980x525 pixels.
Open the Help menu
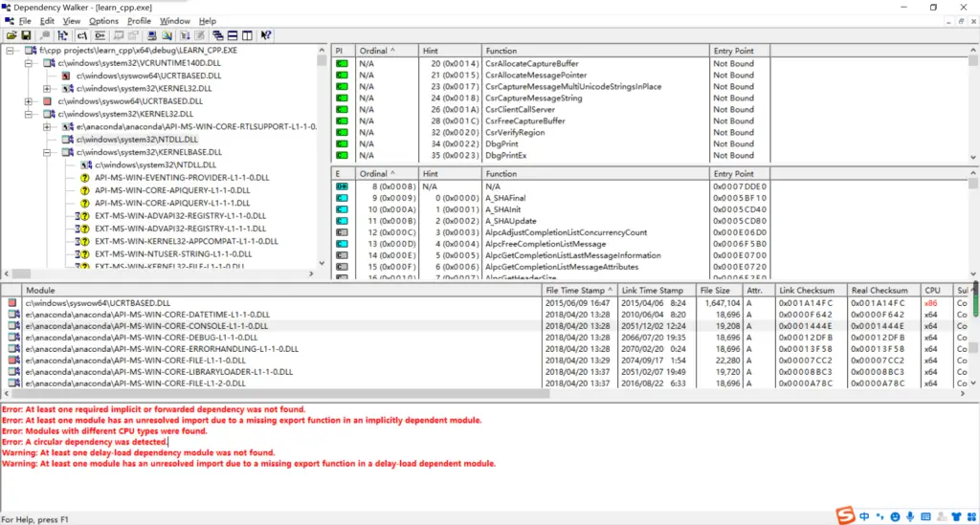[207, 21]
